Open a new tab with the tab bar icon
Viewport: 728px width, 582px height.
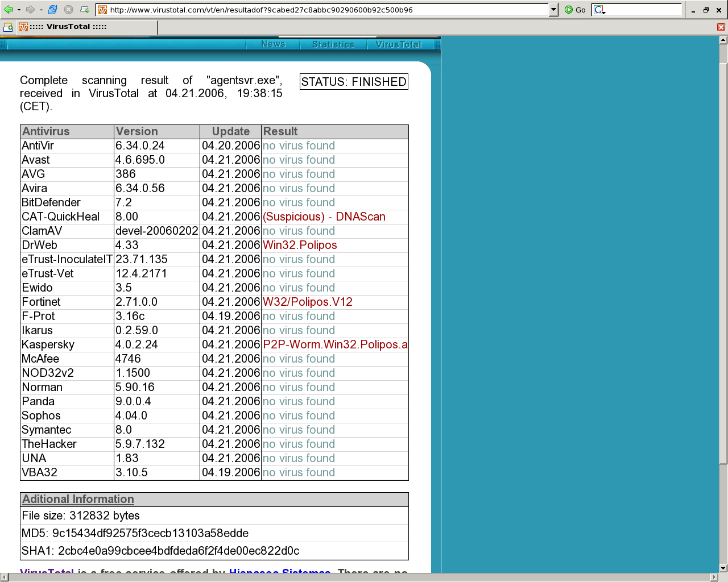8,27
